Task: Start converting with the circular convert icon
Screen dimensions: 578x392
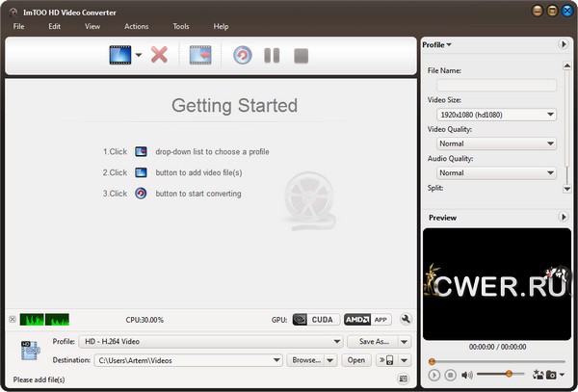Action: (x=243, y=55)
